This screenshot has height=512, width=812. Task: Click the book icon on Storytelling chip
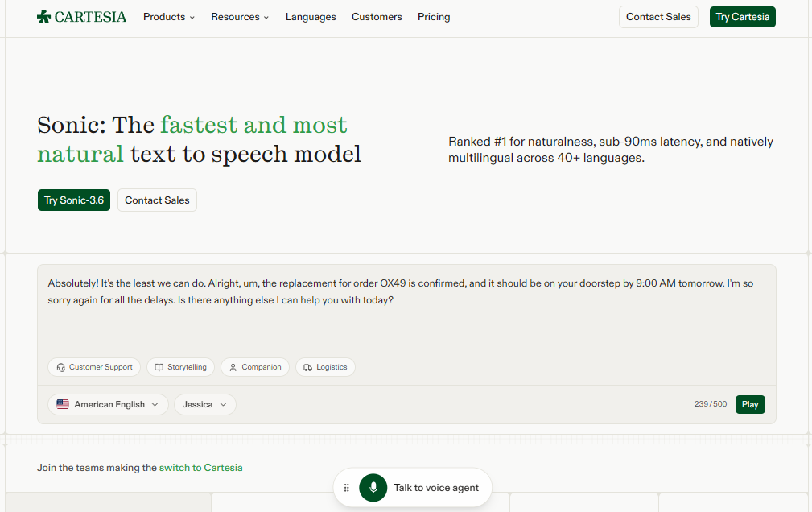coord(159,367)
